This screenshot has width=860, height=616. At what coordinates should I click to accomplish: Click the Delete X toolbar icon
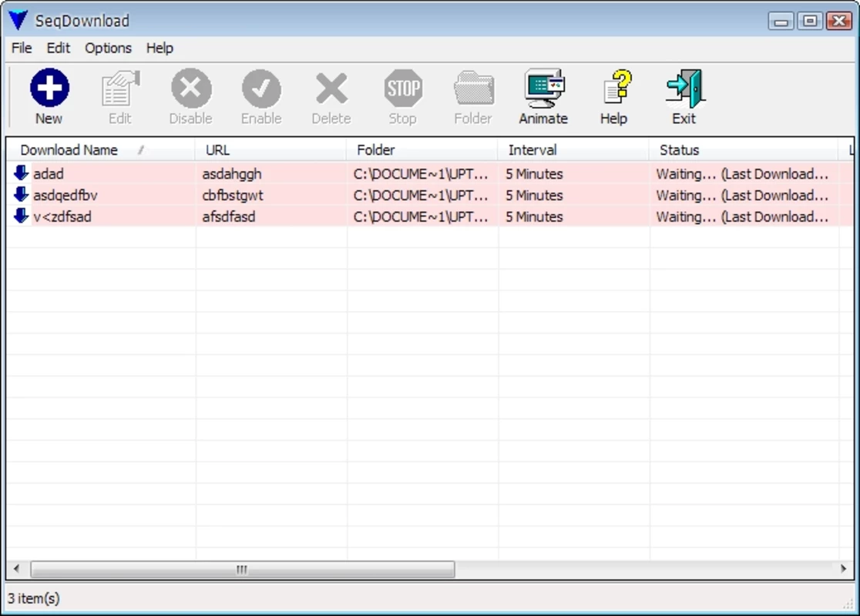coord(331,89)
